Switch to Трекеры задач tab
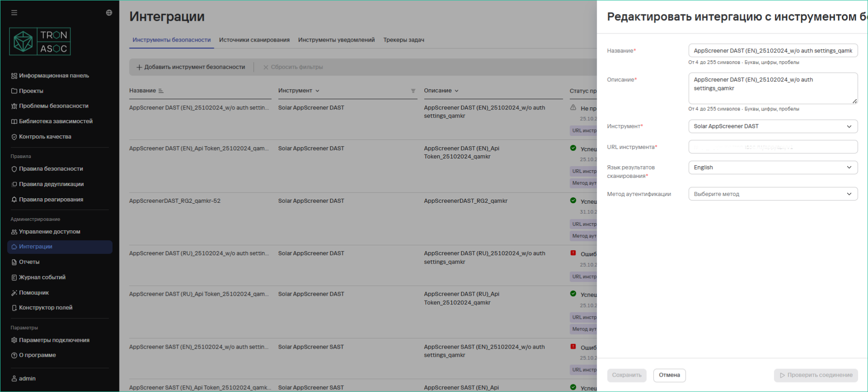Image resolution: width=868 pixels, height=392 pixels. coord(403,40)
